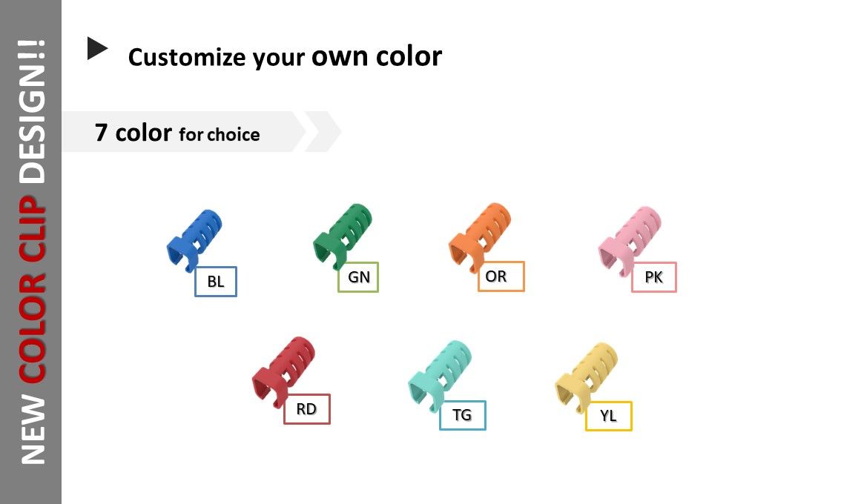Click the YL color label box
The image size is (841, 504).
pos(609,416)
